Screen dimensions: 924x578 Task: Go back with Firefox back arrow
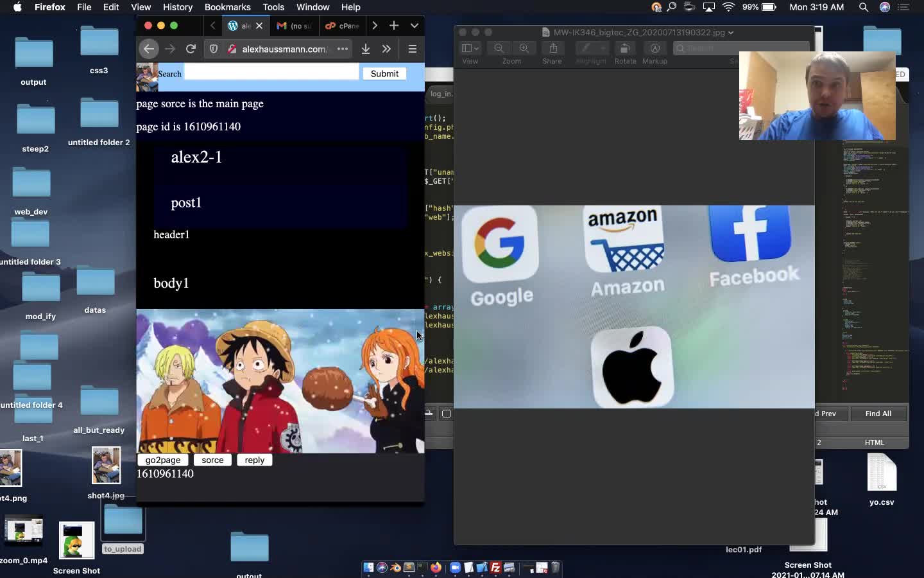(x=149, y=49)
